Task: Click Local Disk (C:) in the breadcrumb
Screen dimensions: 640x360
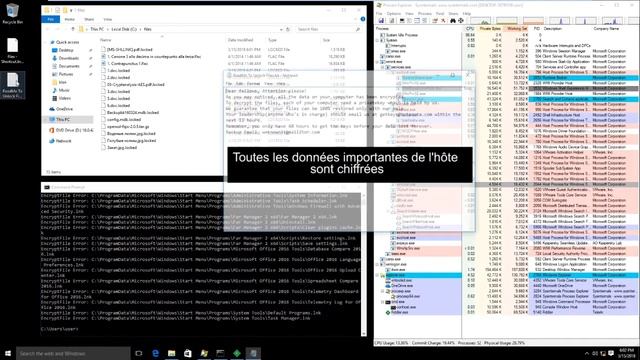Action: coord(123,29)
